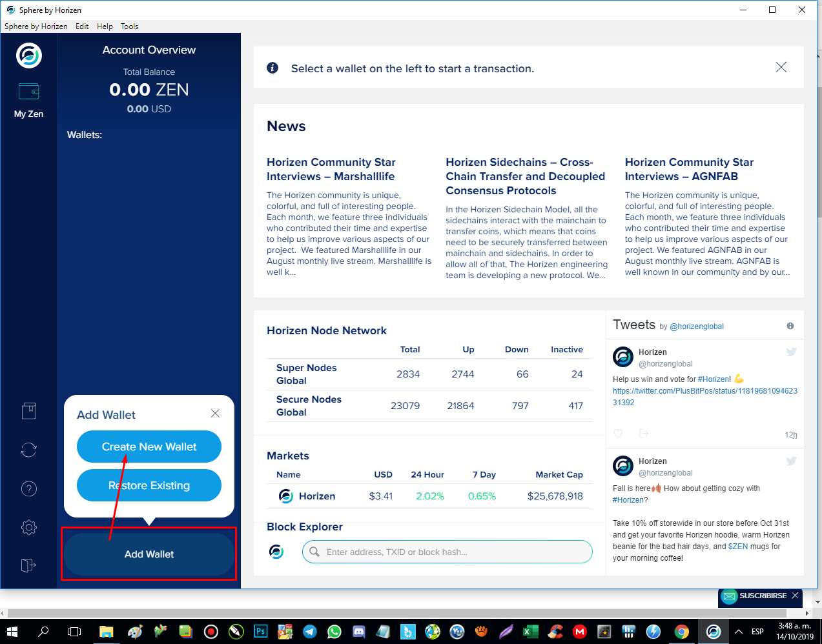Click Tweets widget info icon

pos(790,326)
